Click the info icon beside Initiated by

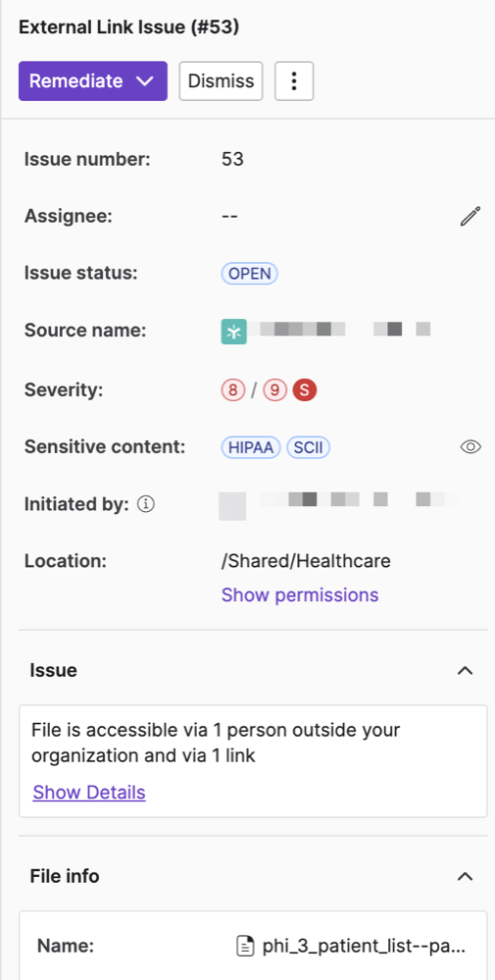(145, 504)
